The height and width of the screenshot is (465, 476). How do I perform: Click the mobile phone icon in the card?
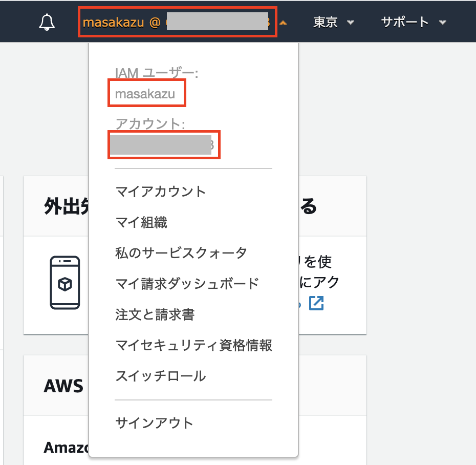pos(65,282)
